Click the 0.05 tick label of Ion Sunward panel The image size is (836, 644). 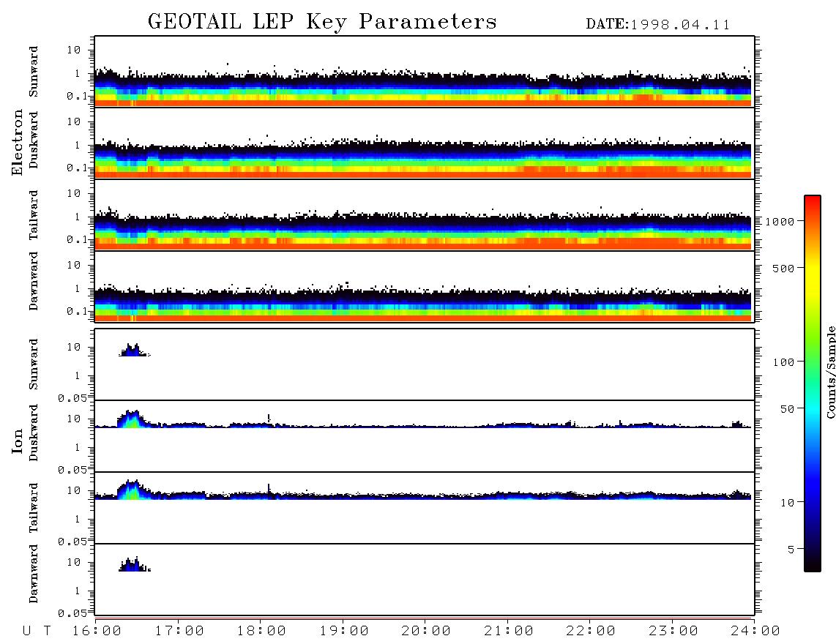(x=72, y=397)
